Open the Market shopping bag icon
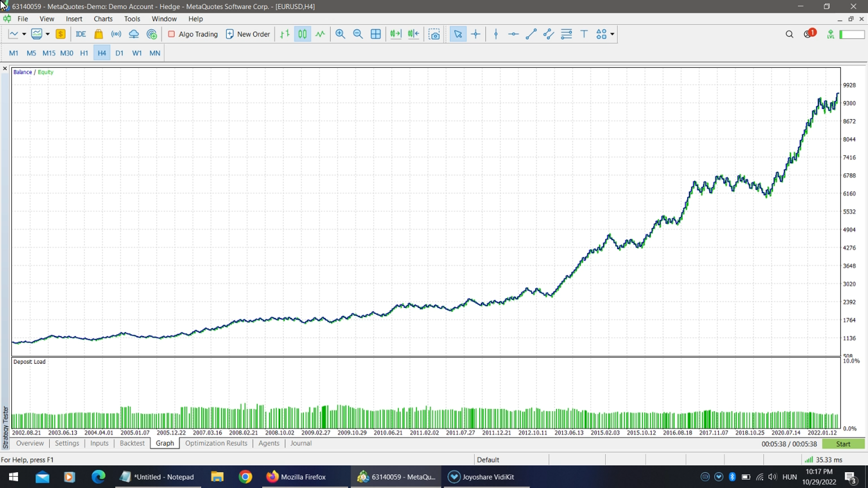868x488 pixels. (99, 34)
